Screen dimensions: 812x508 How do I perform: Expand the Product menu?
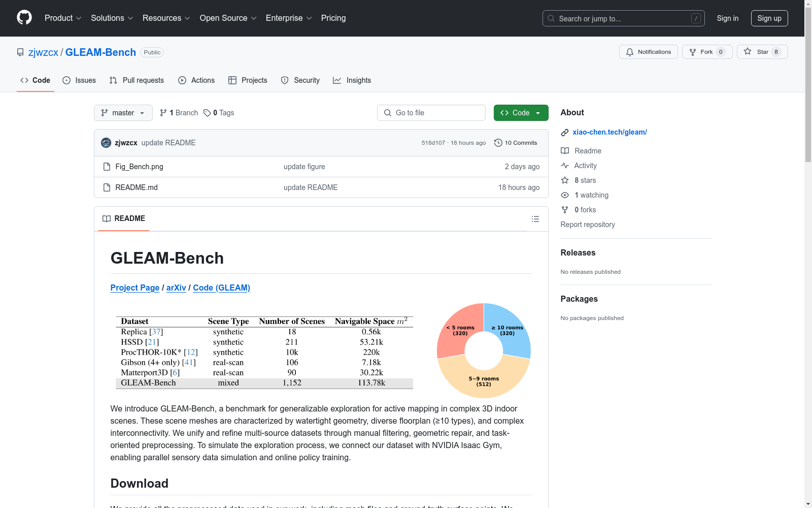pyautogui.click(x=63, y=18)
